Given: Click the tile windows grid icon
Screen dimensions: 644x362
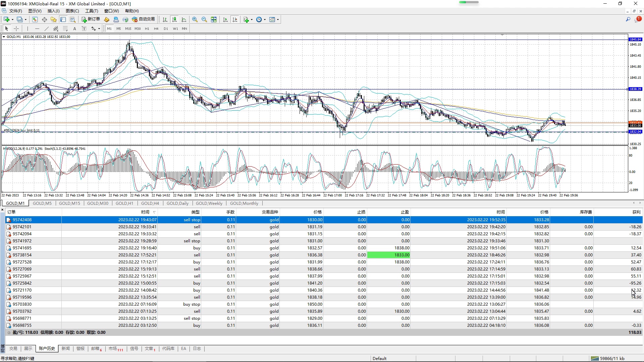Looking at the screenshot, I should tap(214, 19).
